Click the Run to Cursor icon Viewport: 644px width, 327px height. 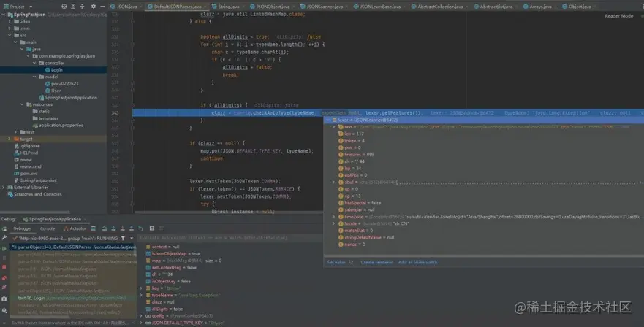[141, 228]
